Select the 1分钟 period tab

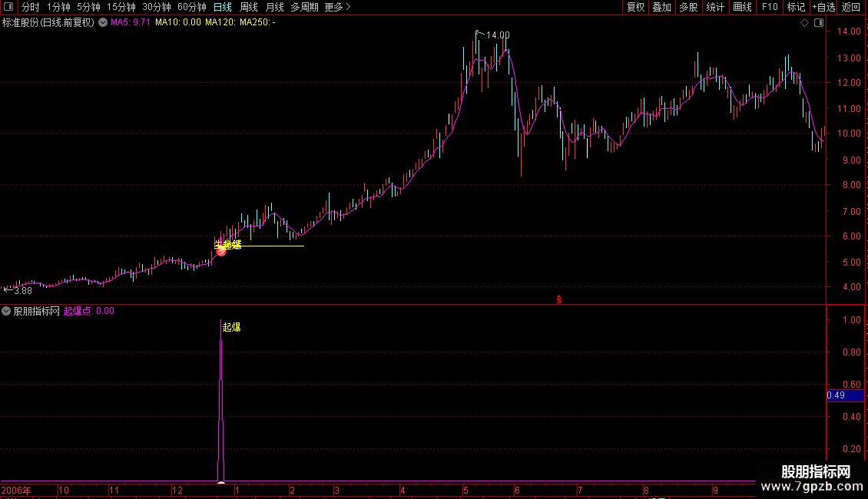click(x=58, y=7)
